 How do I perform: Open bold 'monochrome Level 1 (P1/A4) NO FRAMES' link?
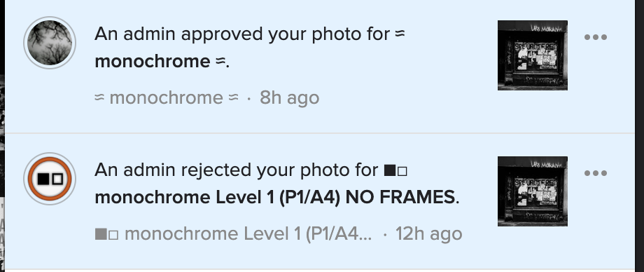click(x=275, y=198)
